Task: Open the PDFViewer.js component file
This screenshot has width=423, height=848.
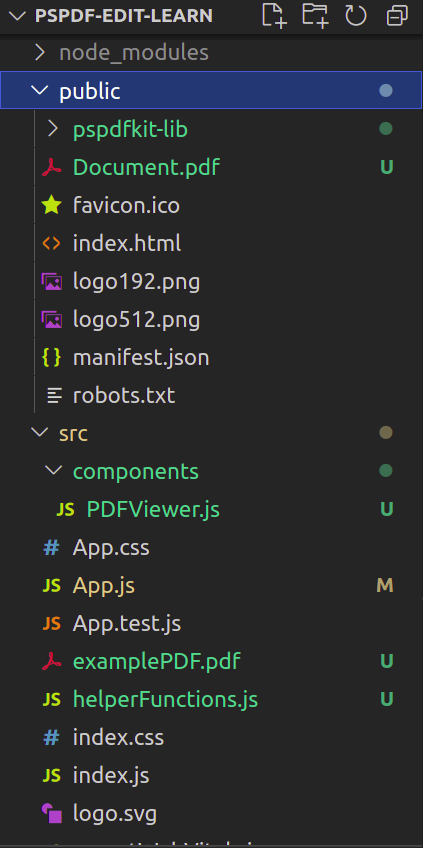Action: coord(153,509)
